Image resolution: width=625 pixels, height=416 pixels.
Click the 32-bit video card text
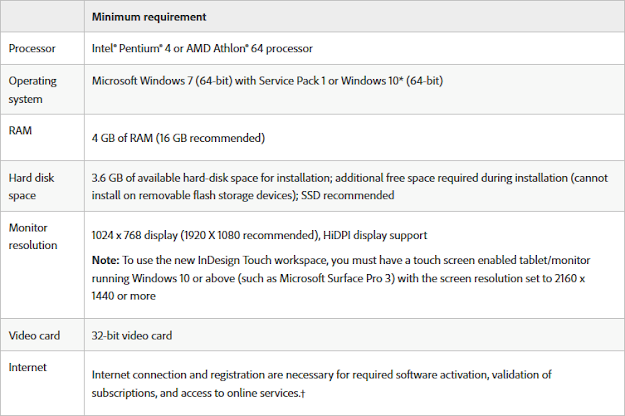pos(132,336)
